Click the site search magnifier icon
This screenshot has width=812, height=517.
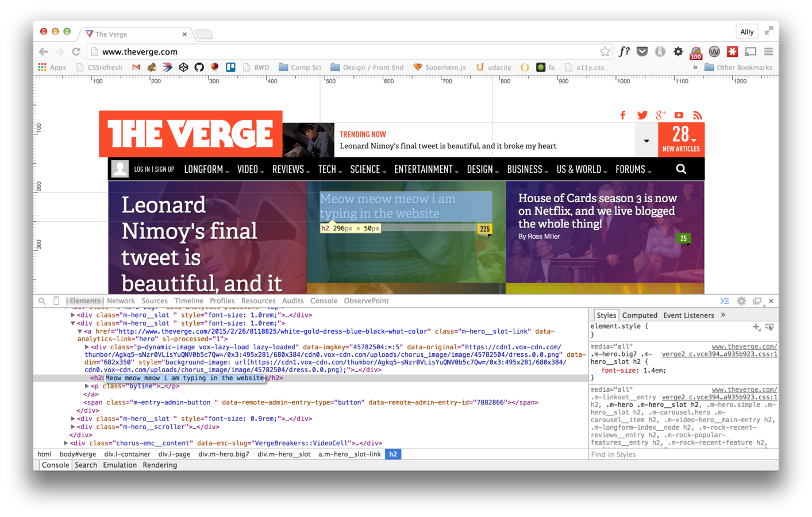pos(681,169)
